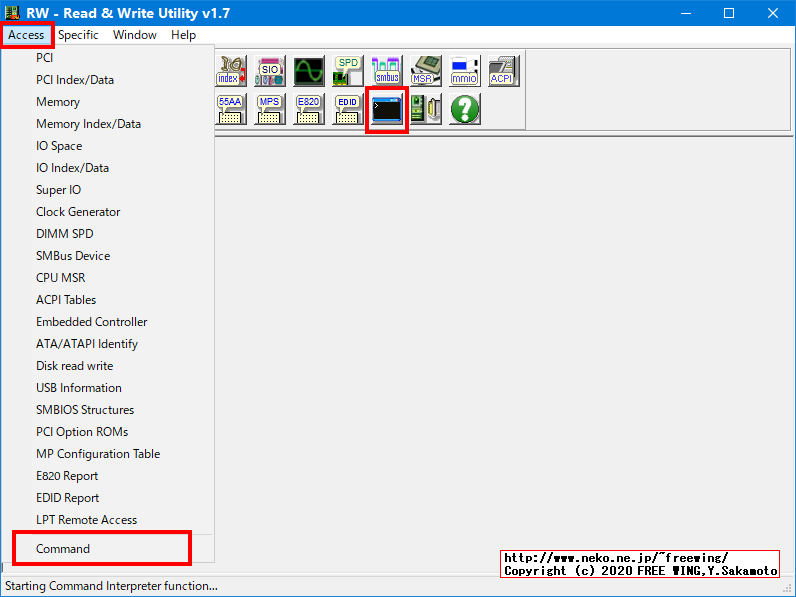This screenshot has width=796, height=597.
Task: Open the Super IO (SIO) toolbar icon
Action: (270, 71)
